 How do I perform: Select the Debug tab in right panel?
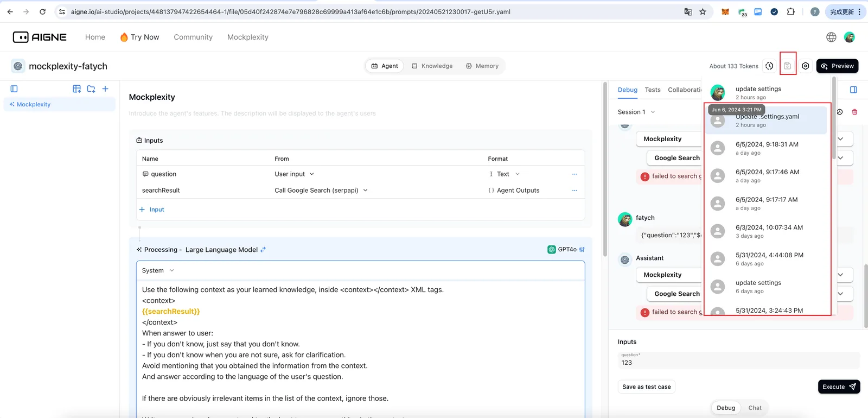pyautogui.click(x=628, y=90)
